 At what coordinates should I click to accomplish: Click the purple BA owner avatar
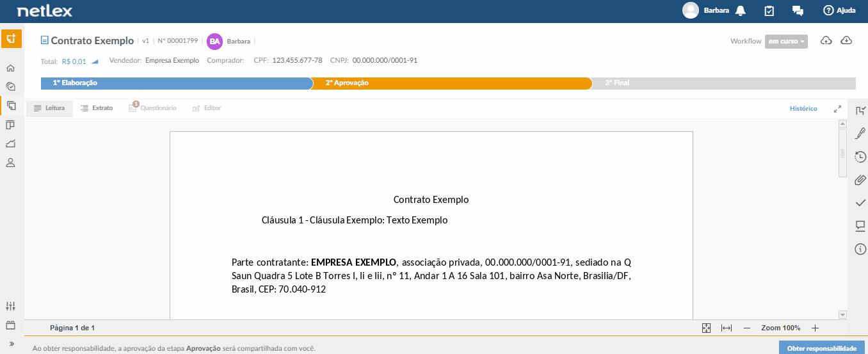215,41
